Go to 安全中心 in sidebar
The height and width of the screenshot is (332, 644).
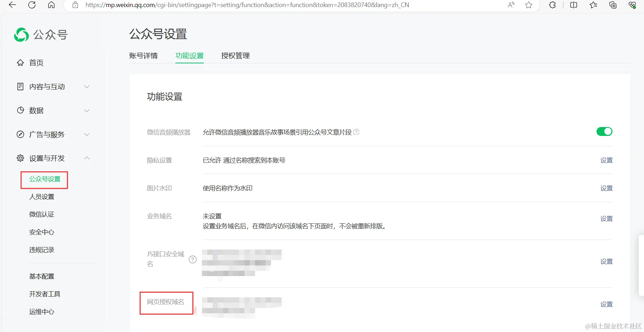tap(41, 232)
